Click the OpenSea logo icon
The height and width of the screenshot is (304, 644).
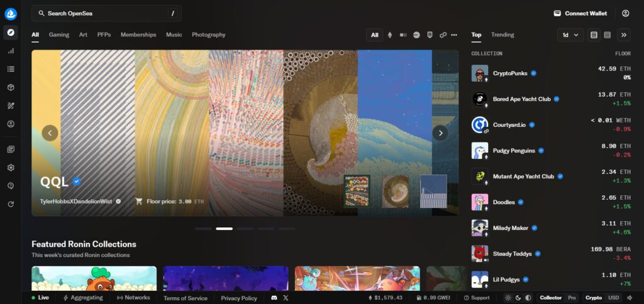tap(11, 14)
